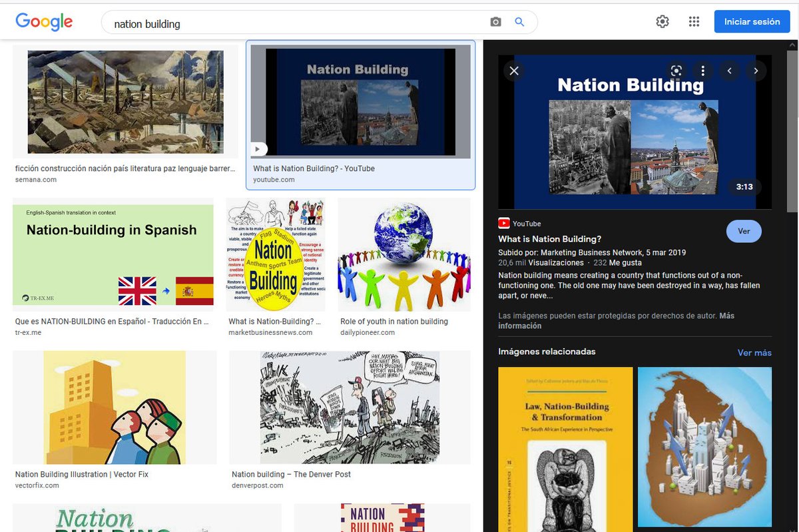The width and height of the screenshot is (799, 532).
Task: Click the YouTube icon in preview panel
Action: coord(504,224)
